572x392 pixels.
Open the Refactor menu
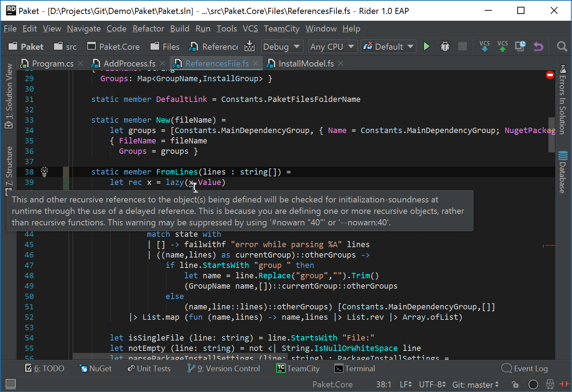tap(148, 29)
